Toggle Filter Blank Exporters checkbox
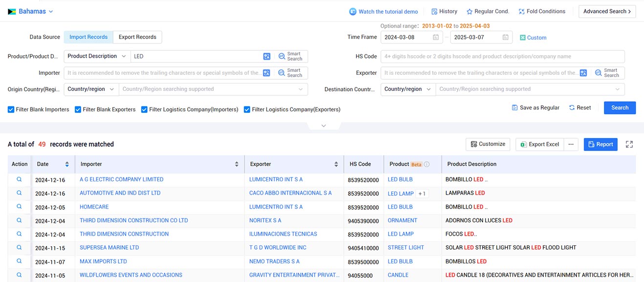The width and height of the screenshot is (644, 282). 78,109
